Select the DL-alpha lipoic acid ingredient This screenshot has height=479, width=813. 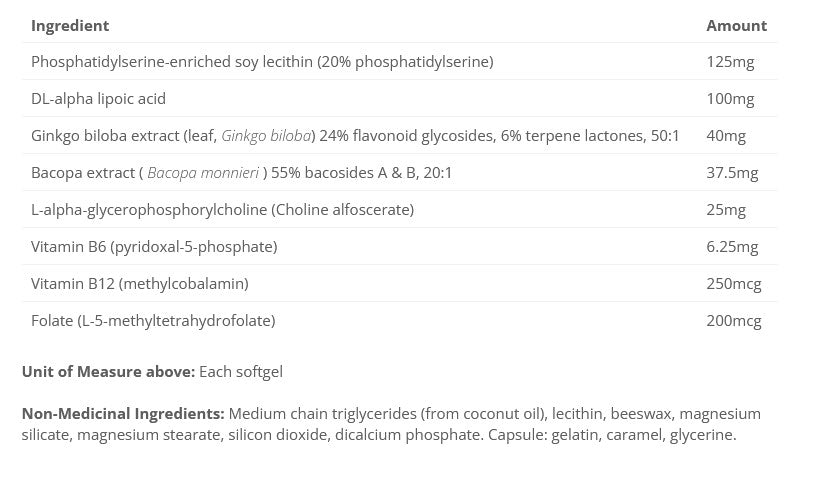98,99
